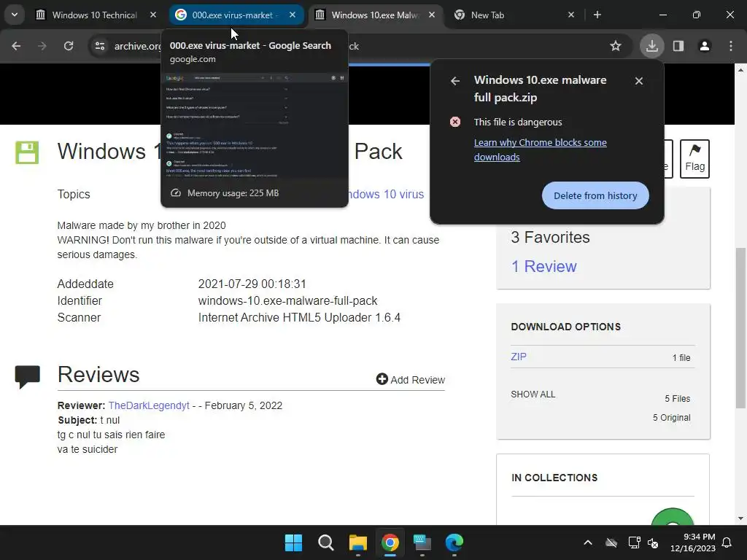Click the OneDrive cloud tray icon

point(611,542)
